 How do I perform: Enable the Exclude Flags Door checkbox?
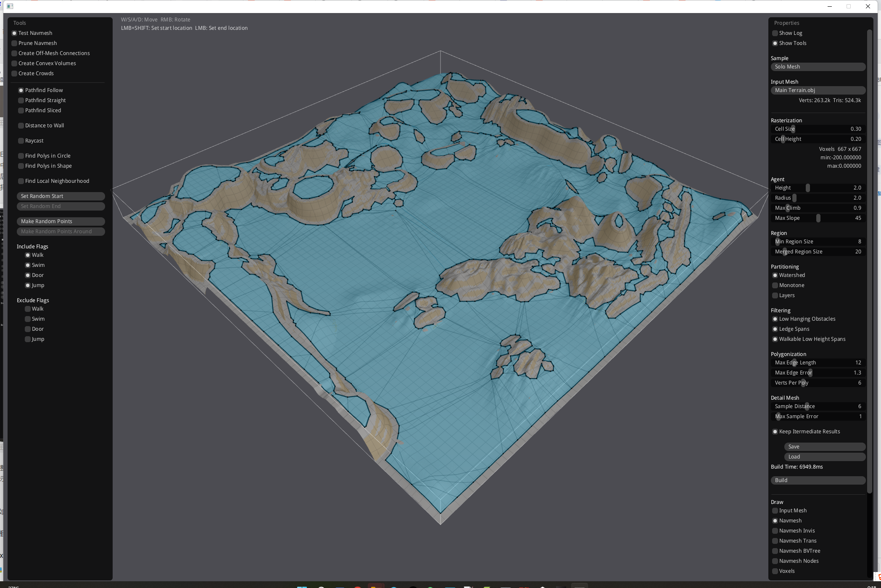click(28, 329)
